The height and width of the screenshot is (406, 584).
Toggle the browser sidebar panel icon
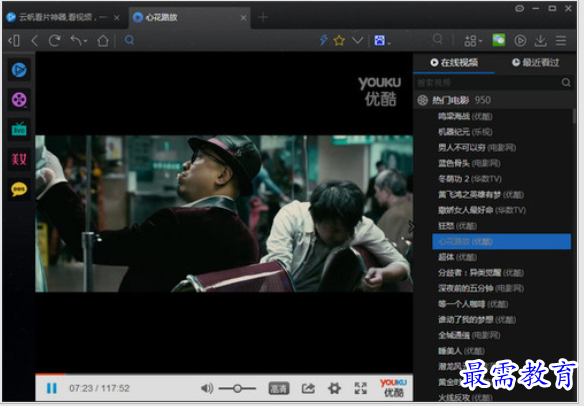click(x=14, y=40)
